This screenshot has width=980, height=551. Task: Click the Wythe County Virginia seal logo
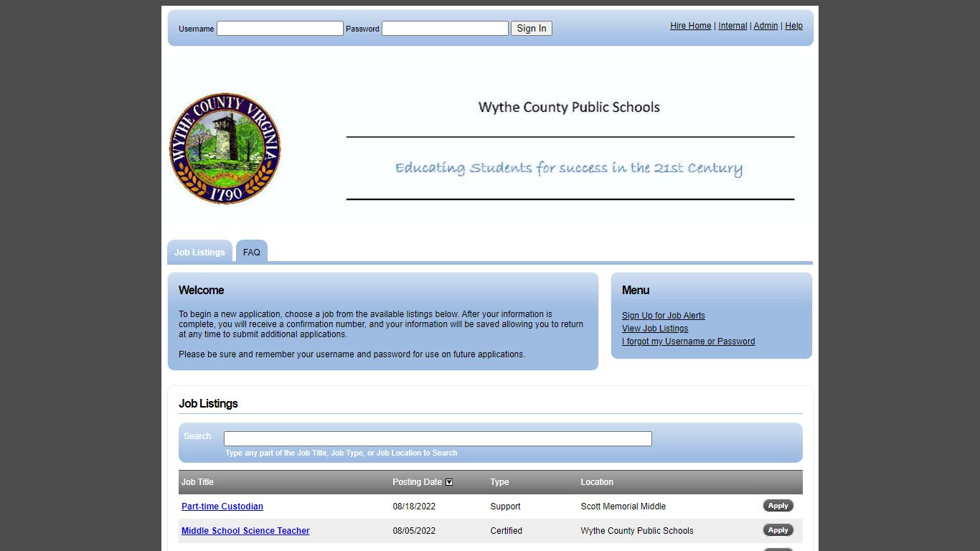[225, 149]
